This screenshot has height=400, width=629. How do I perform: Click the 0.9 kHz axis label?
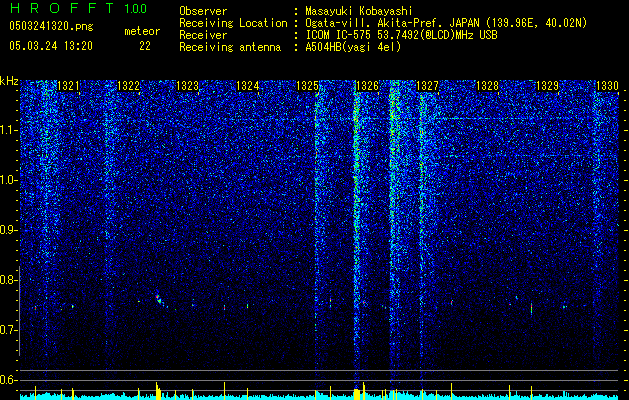9,230
